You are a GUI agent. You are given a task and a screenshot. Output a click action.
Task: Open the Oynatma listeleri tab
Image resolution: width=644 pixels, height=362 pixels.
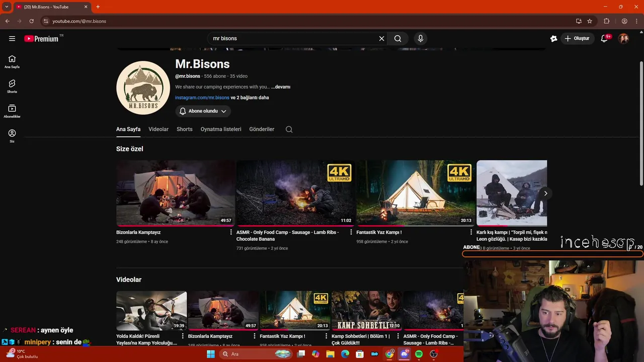[221, 129]
